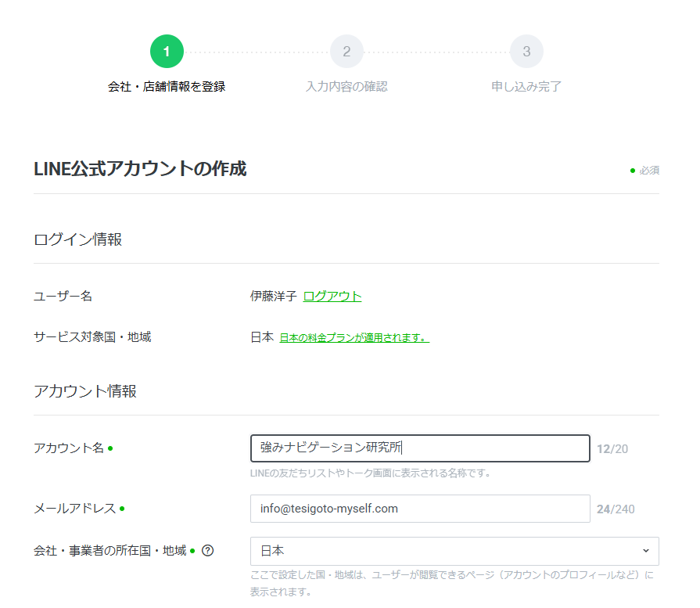Select the 入力内容の確認 step label
This screenshot has width=700, height=608.
point(346,87)
